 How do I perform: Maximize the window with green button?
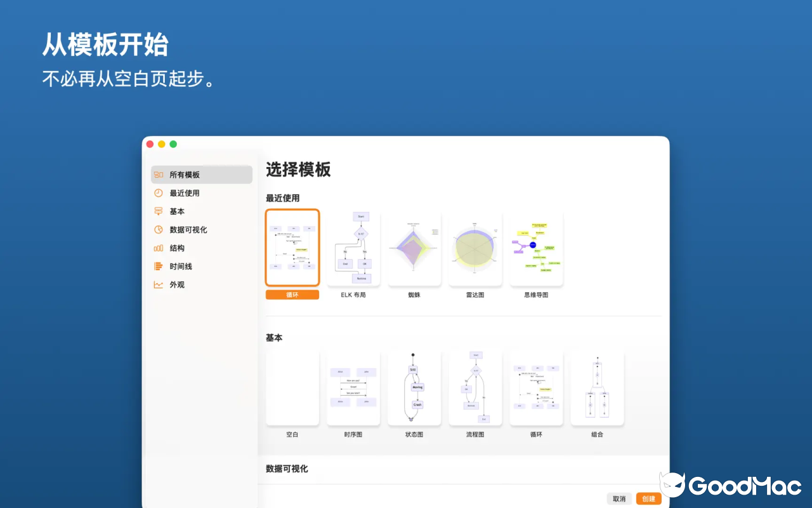(173, 144)
